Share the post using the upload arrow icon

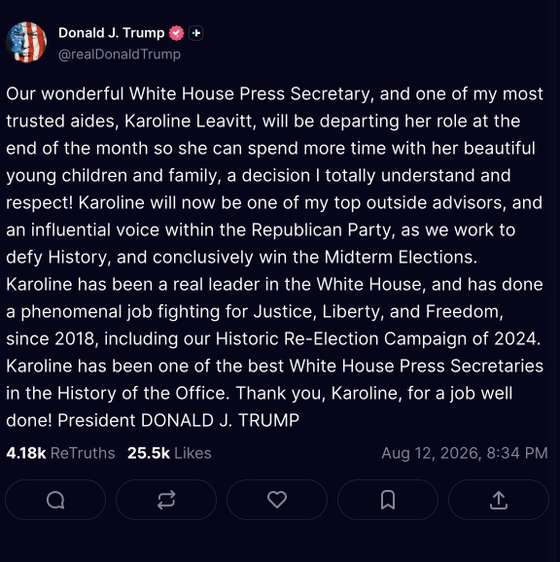499,500
